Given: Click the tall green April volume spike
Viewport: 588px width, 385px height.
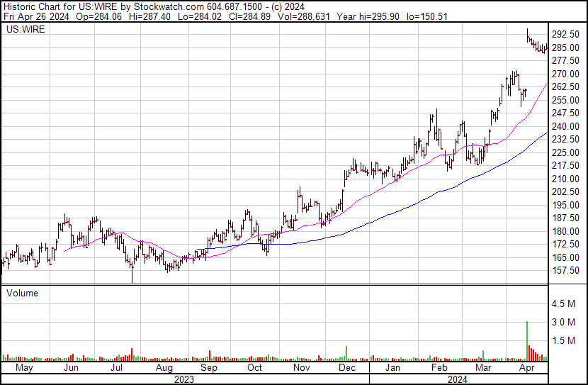Looking at the screenshot, I should click(x=527, y=341).
